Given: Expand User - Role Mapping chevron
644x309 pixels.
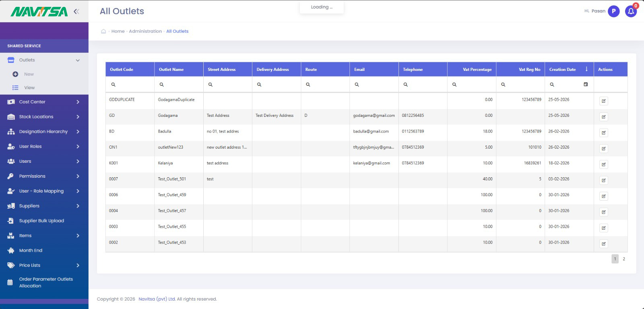Looking at the screenshot, I should [x=78, y=191].
